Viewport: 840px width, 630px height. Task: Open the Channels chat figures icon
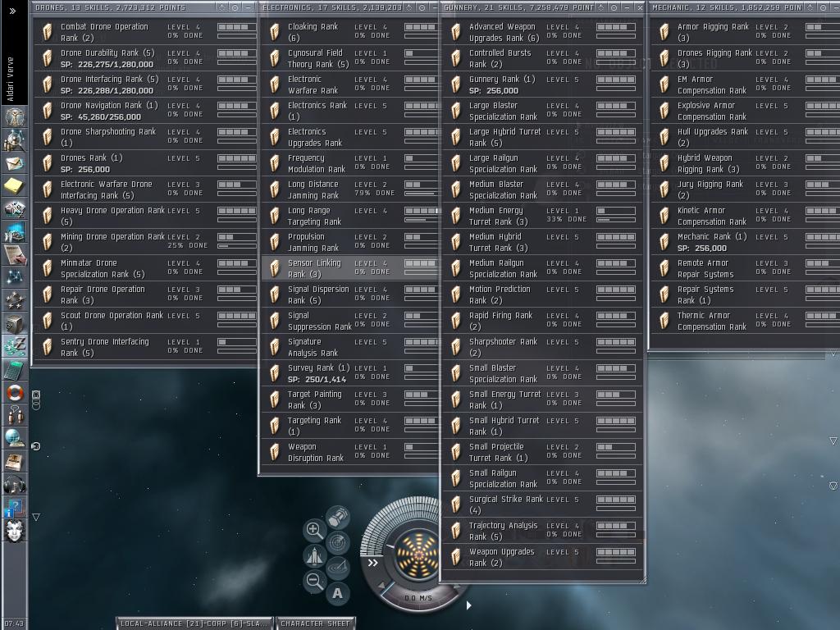(15, 415)
